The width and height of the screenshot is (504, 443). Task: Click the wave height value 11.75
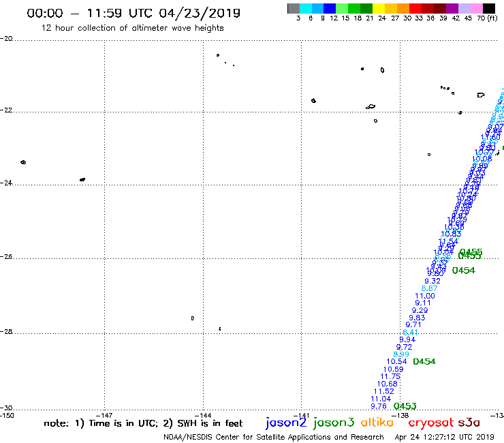[x=390, y=376]
